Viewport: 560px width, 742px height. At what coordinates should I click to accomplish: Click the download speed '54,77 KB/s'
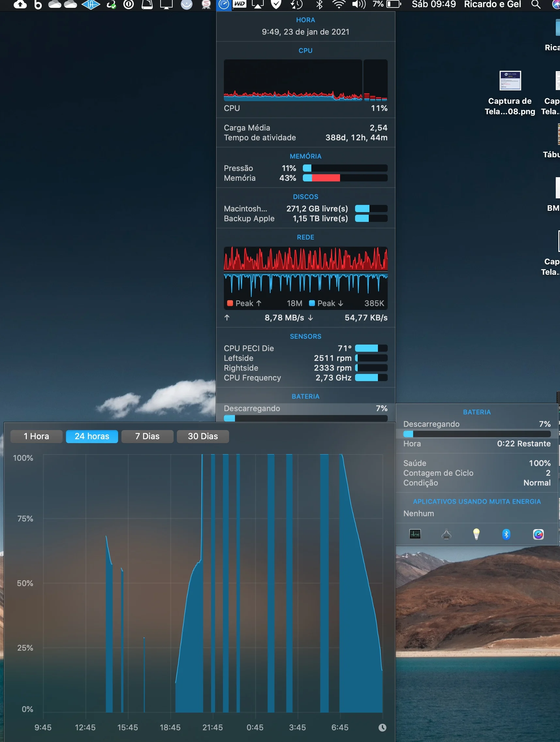pyautogui.click(x=366, y=317)
